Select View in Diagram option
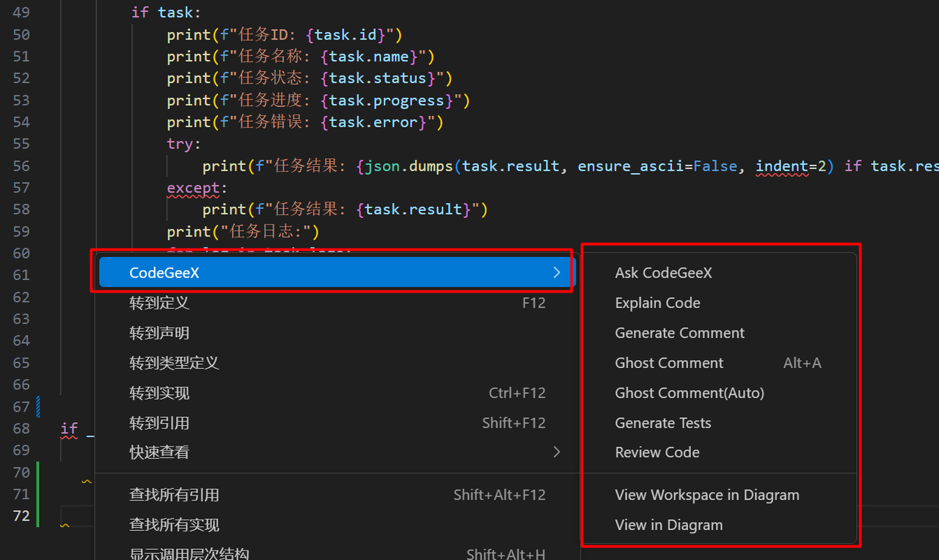Viewport: 939px width, 560px height. [x=668, y=525]
